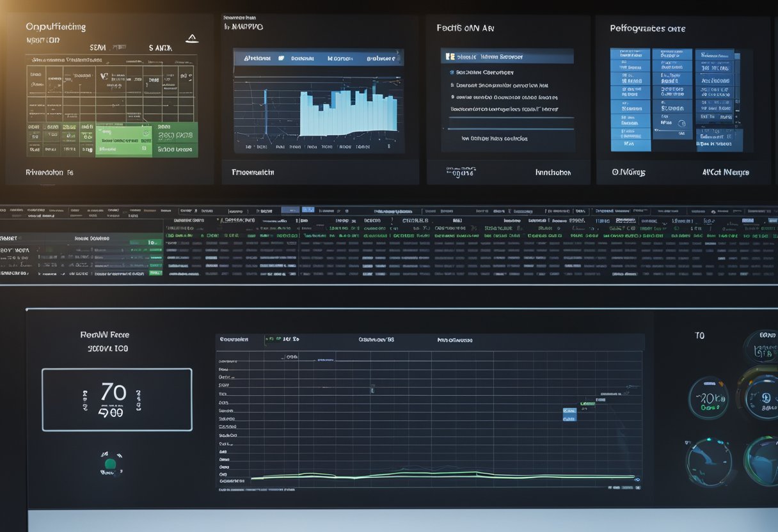Image resolution: width=778 pixels, height=532 pixels.
Task: Select the first tab above the line chart
Action: (x=234, y=340)
